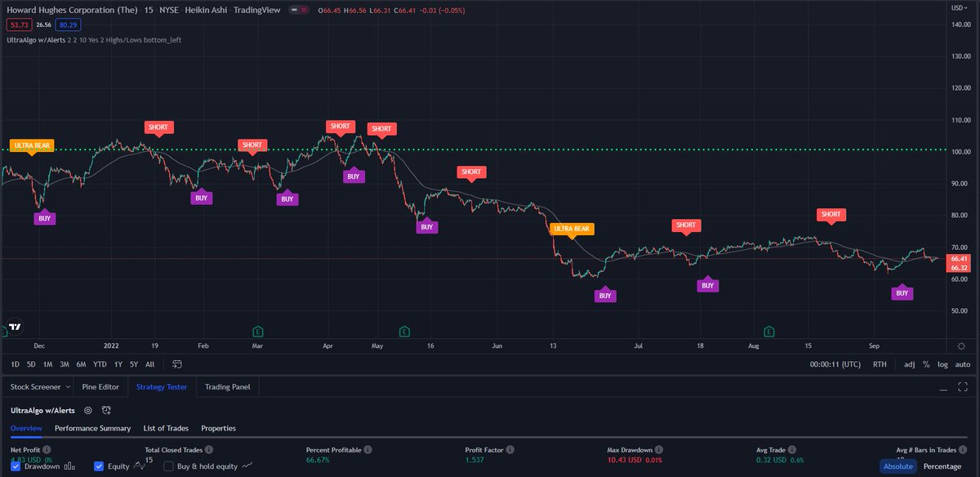Click the SHORT signal near January 19

pos(158,127)
